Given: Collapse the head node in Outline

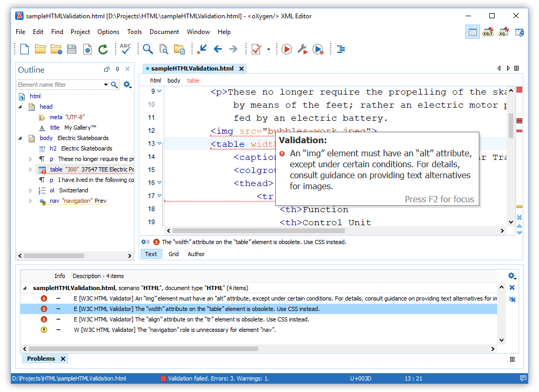Looking at the screenshot, I should [x=20, y=107].
